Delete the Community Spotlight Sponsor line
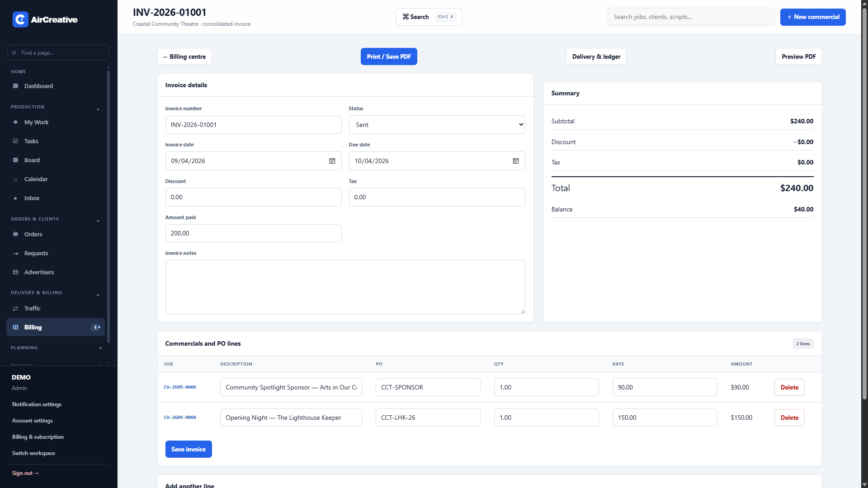 pyautogui.click(x=789, y=387)
